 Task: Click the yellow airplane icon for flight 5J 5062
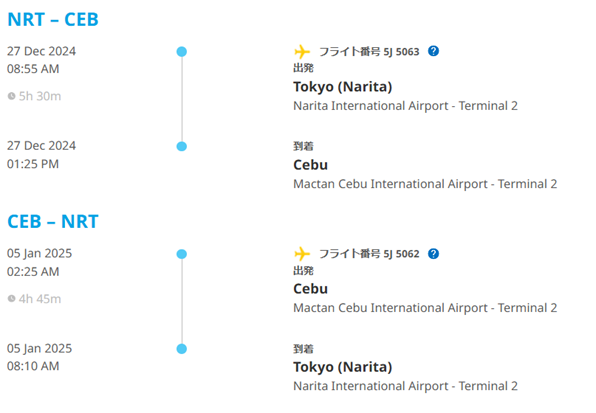[302, 254]
